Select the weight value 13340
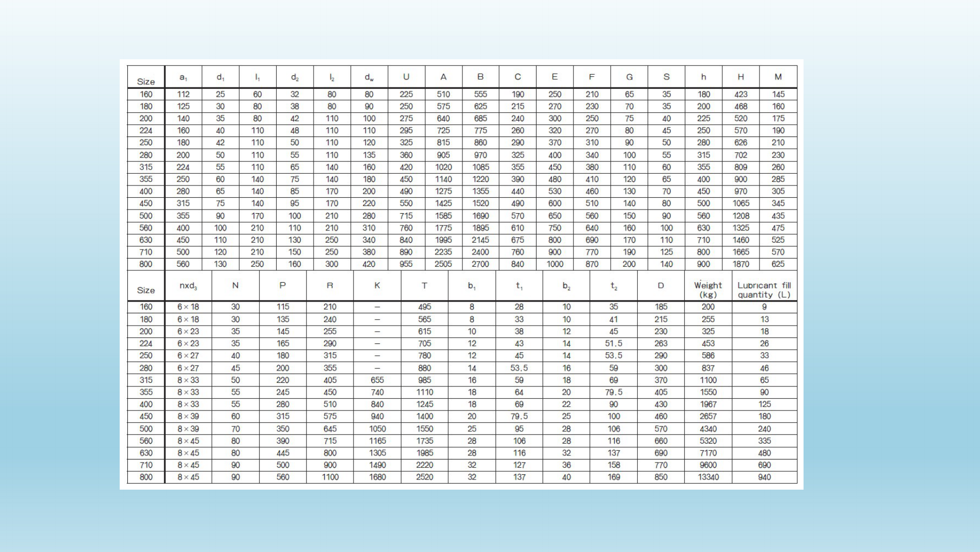 point(708,477)
